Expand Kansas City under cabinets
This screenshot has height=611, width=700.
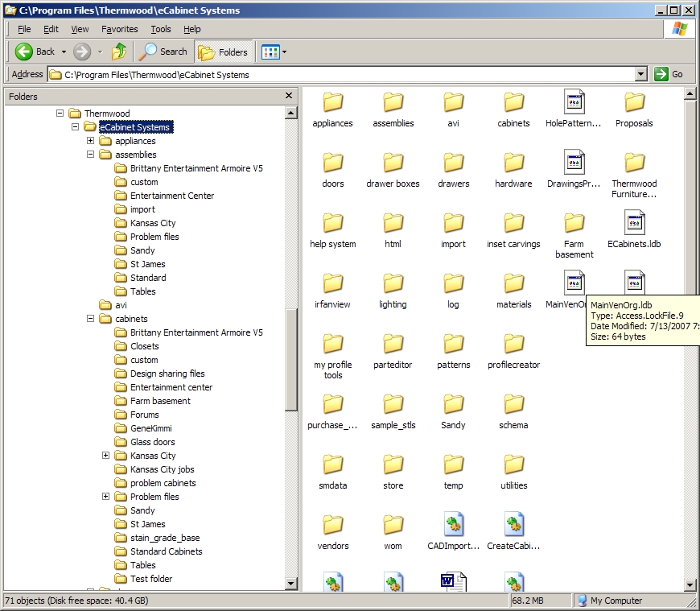[105, 455]
